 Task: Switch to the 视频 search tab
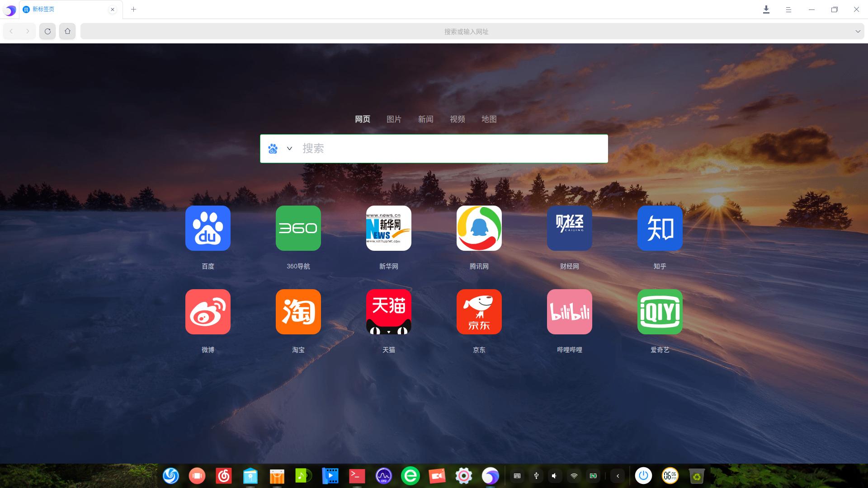457,119
